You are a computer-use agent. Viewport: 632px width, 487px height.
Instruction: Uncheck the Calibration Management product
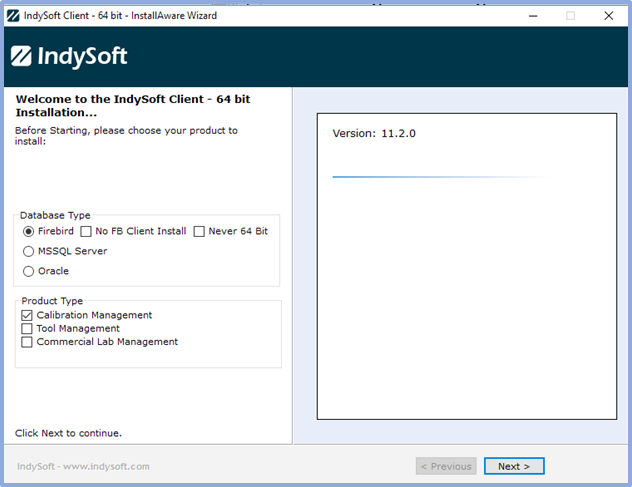(x=27, y=315)
